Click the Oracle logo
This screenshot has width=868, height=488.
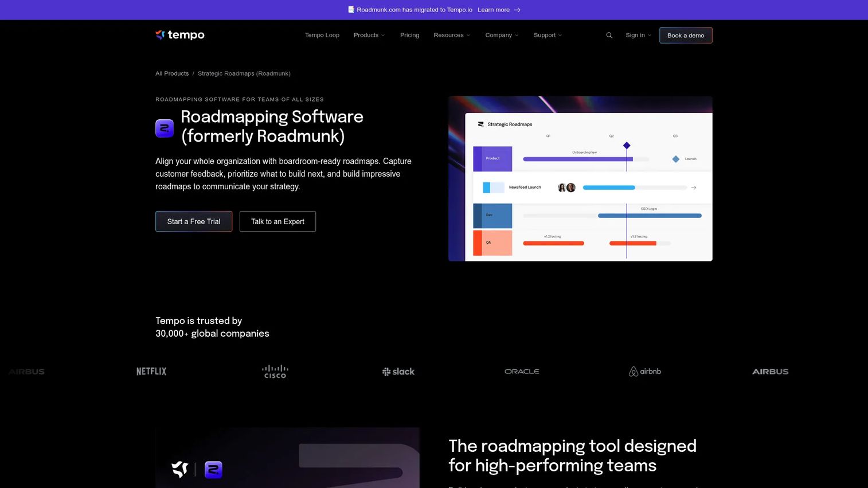coord(522,372)
